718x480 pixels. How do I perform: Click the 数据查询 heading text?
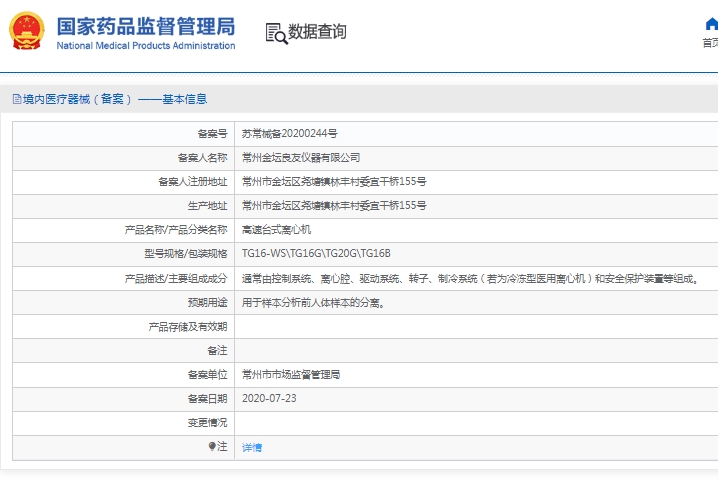point(317,32)
